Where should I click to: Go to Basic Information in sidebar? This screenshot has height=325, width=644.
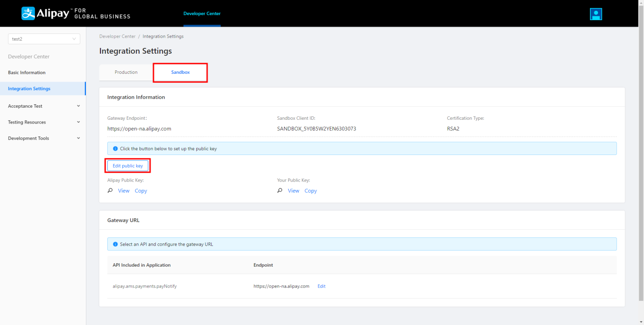[x=27, y=73]
